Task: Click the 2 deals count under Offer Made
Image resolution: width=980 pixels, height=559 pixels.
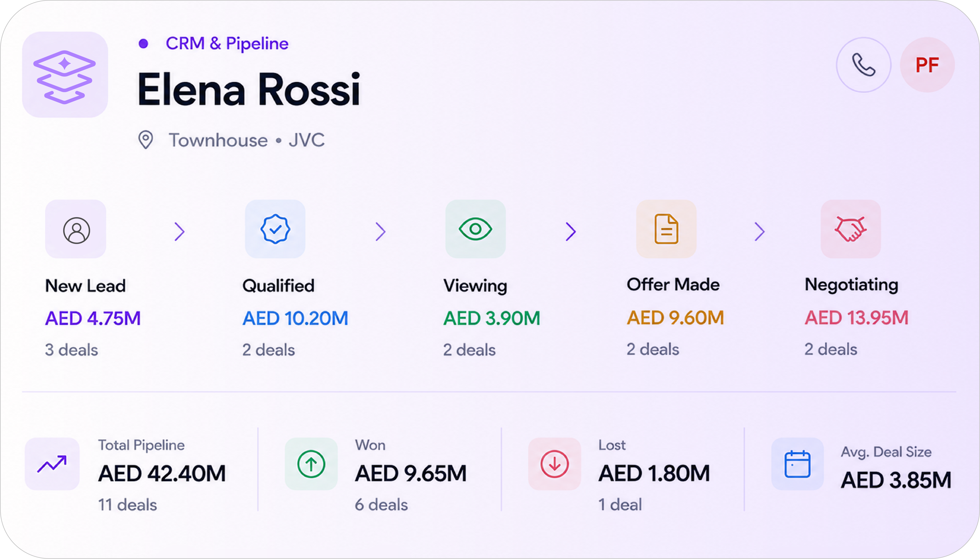Action: [x=653, y=349]
